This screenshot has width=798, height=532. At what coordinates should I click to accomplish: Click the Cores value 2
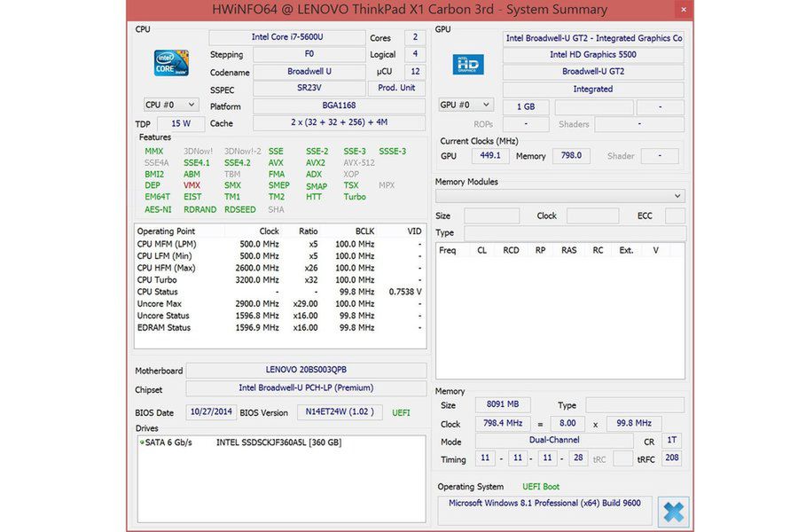coord(415,37)
